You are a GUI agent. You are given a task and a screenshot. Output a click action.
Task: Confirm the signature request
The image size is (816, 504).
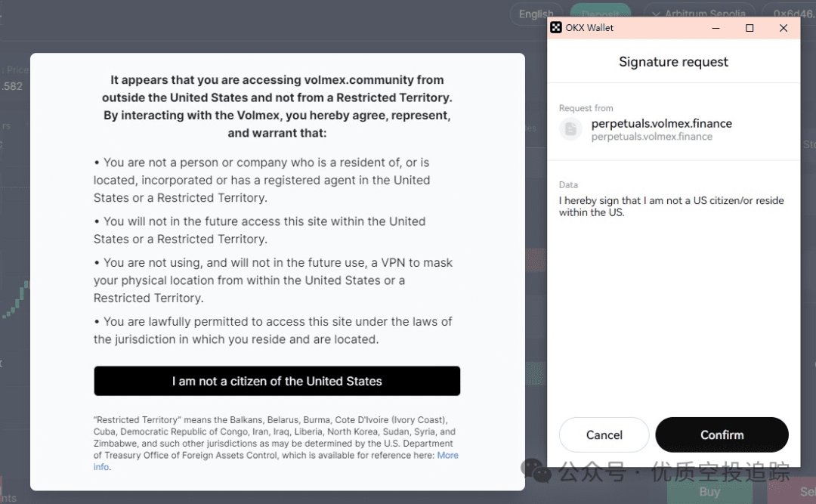722,434
